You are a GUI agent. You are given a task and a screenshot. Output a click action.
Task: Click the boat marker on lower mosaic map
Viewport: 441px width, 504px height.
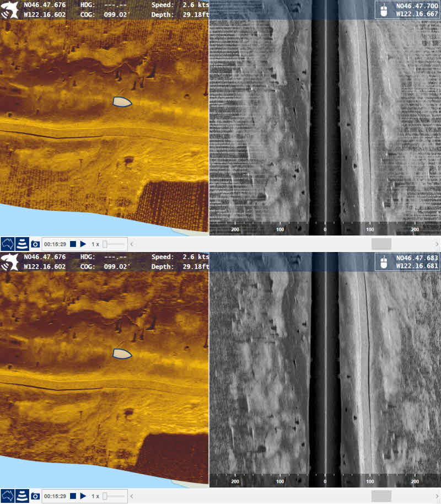click(122, 353)
